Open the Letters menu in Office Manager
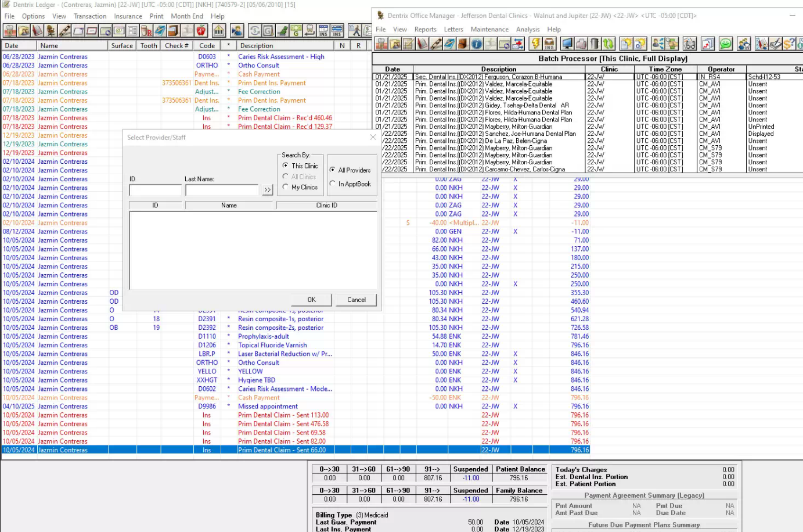The image size is (803, 532). coord(453,29)
